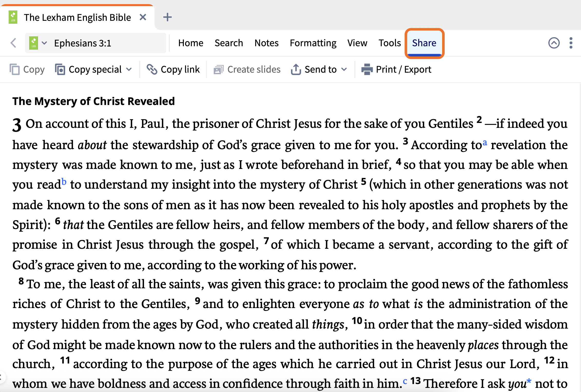This screenshot has width=581, height=392.
Task: Click the italic word 'about' in verse 2
Action: pyautogui.click(x=92, y=145)
